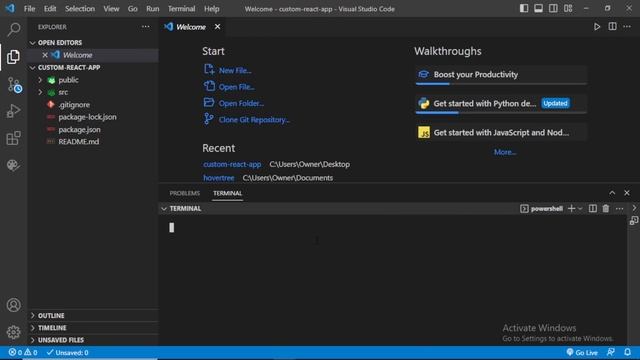Open recent custom-react-app project
The width and height of the screenshot is (640, 360).
[x=232, y=164]
